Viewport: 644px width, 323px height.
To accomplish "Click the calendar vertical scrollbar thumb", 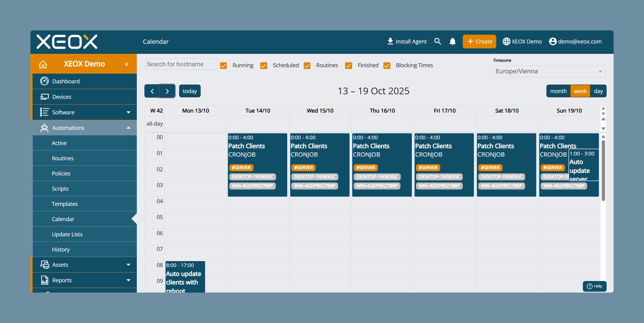I will pos(603,170).
